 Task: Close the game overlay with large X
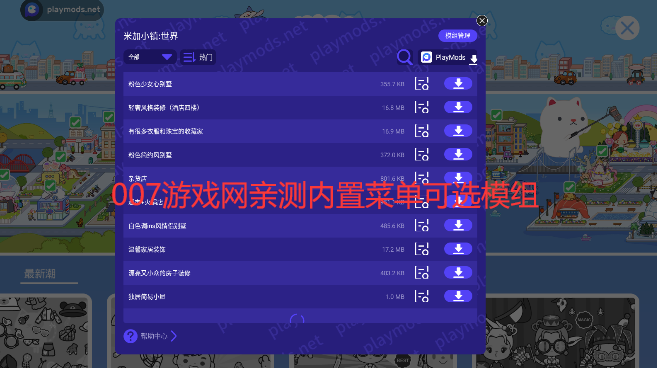coord(627,28)
